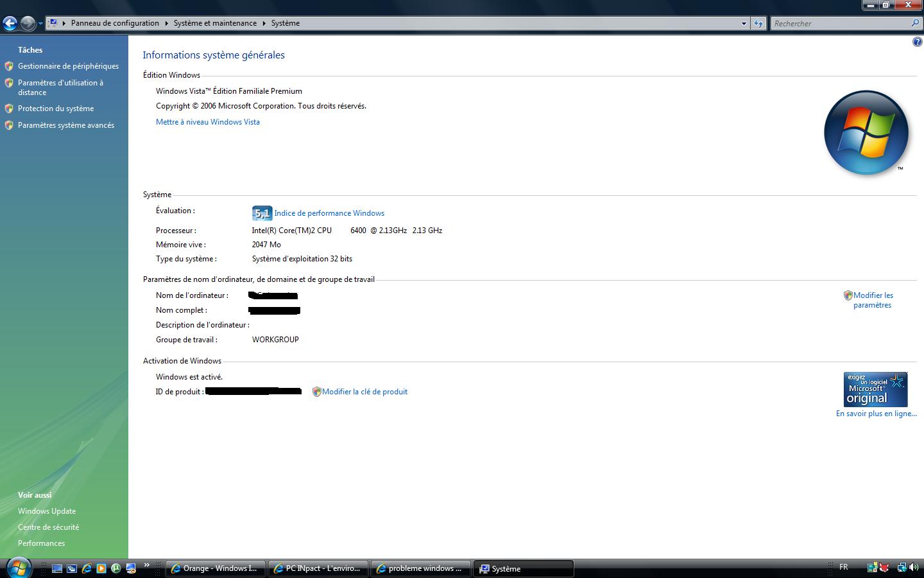This screenshot has width=924, height=578.
Task: Click the network connection tray icon
Action: click(902, 568)
